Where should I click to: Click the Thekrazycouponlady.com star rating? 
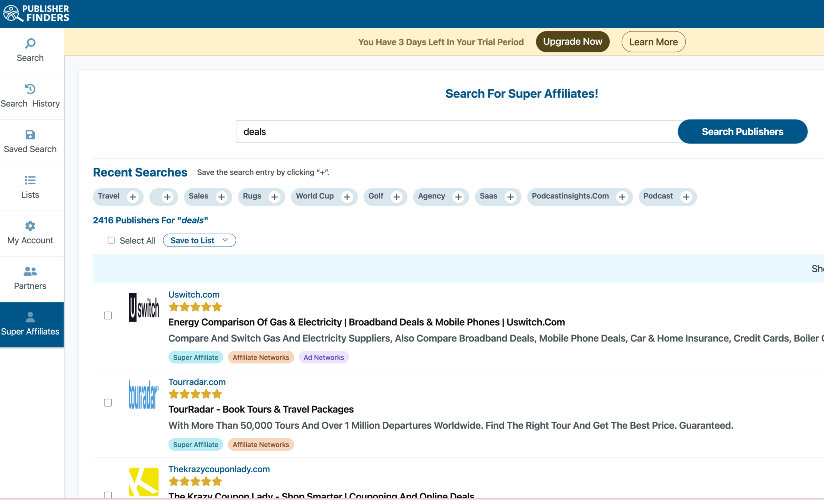(x=195, y=481)
